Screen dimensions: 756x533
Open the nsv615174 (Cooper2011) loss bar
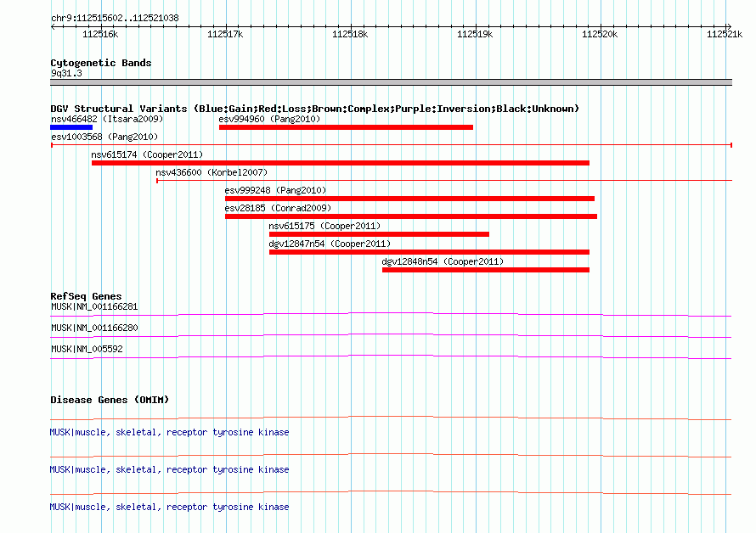[341, 163]
